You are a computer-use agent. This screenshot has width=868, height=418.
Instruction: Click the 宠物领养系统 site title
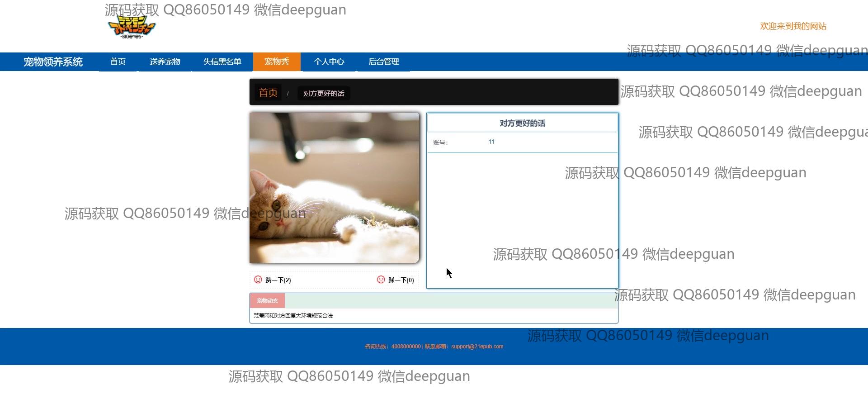(53, 62)
